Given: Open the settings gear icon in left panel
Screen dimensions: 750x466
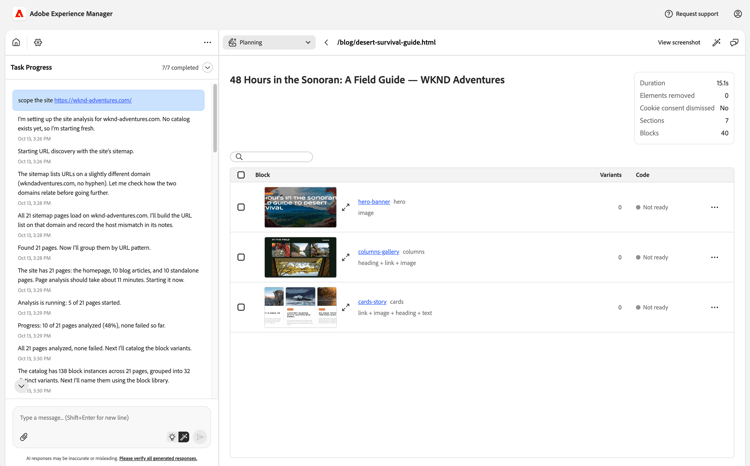Looking at the screenshot, I should [38, 42].
